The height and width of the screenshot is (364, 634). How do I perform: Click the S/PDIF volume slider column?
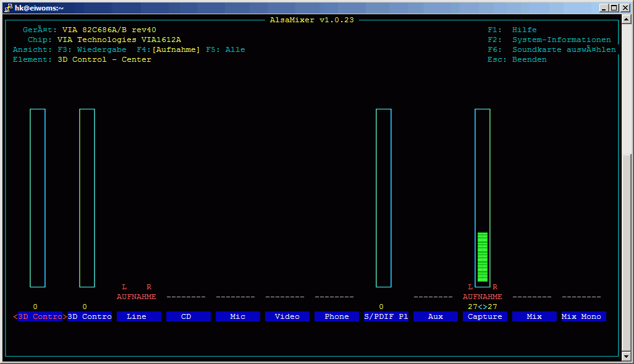384,198
